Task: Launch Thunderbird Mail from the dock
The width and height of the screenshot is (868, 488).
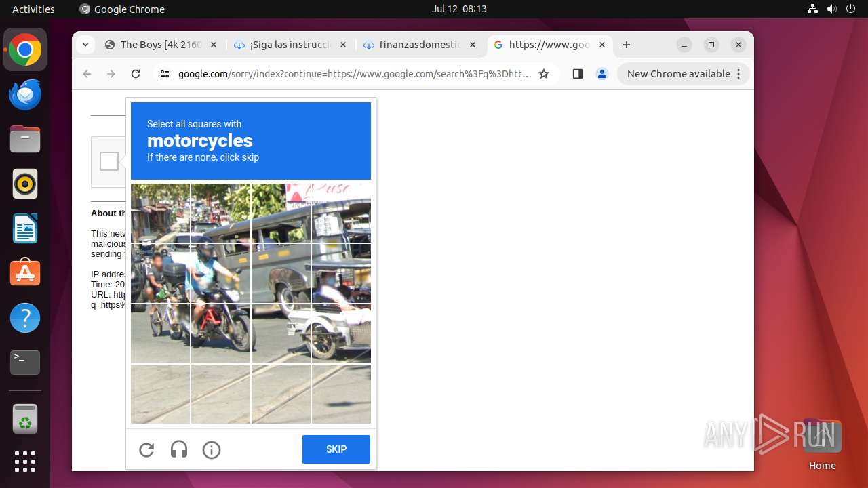Action: coord(25,95)
